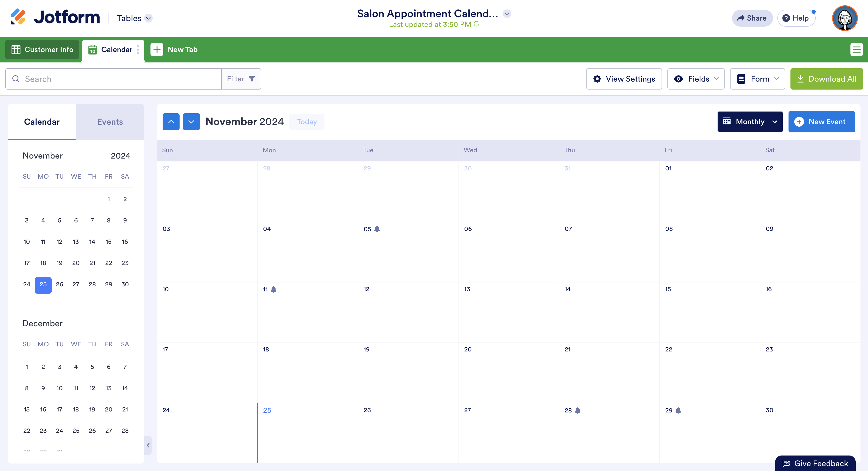868x471 pixels.
Task: Click into the Search field
Action: click(x=118, y=79)
